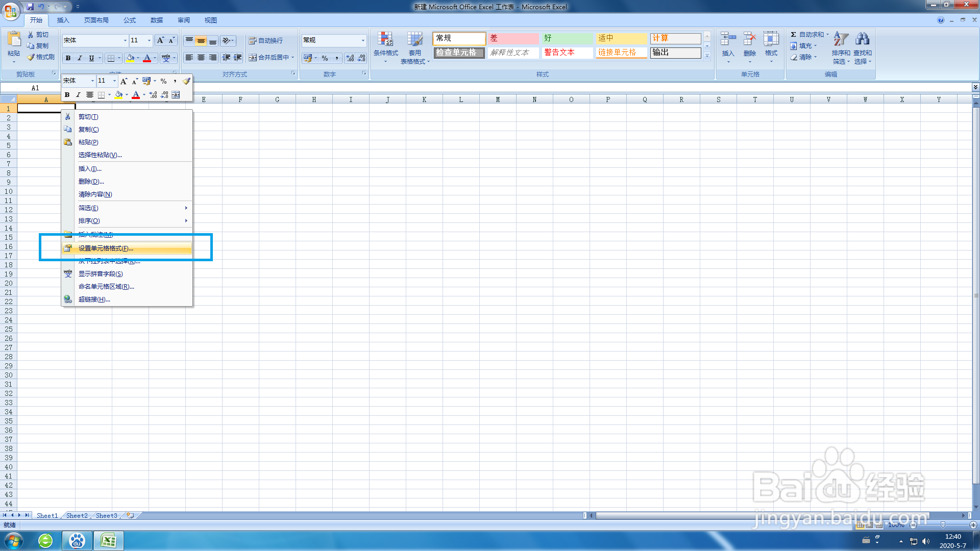Click the Insert Worksheet tab icon
This screenshot has height=551, width=980.
131,515
